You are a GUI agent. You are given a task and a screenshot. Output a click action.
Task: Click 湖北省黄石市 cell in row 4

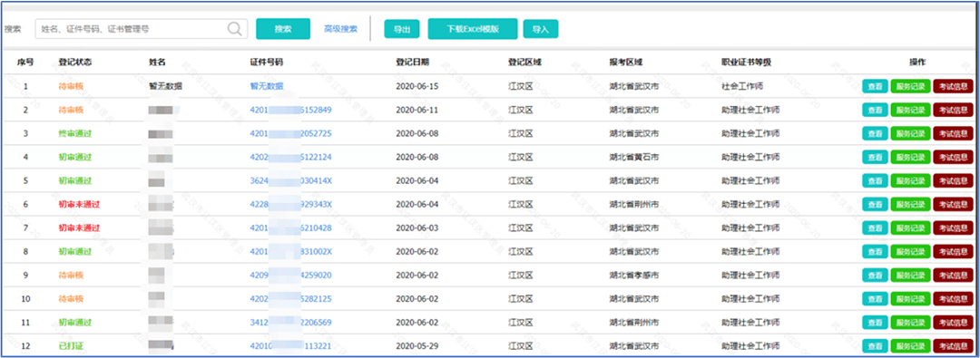(x=633, y=157)
